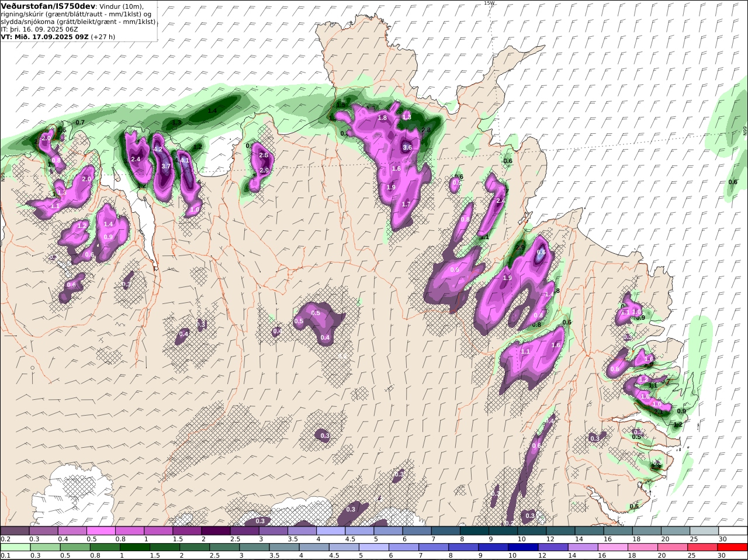Pick the bright pink 0.5–0.8 snow legend swatch

[101, 531]
